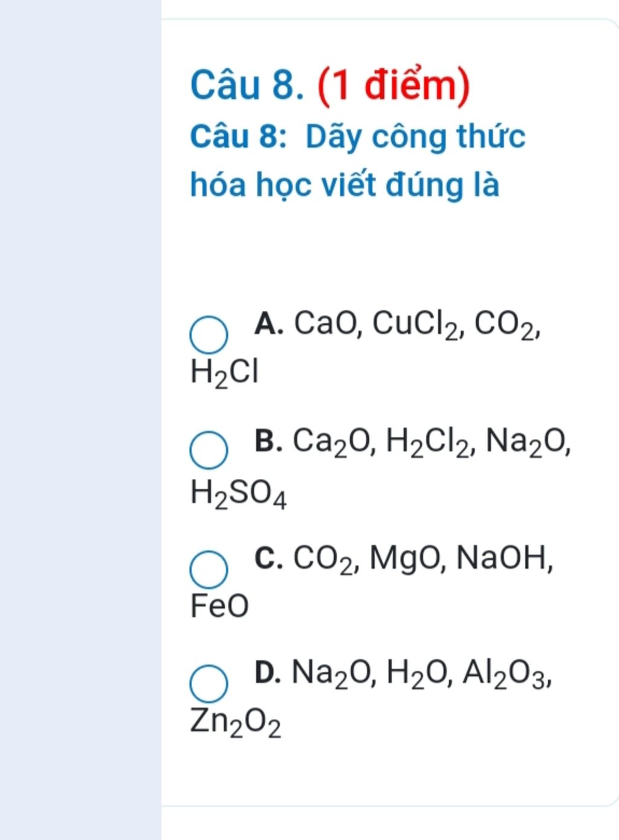Click the Zn2O2 formula in option D

point(236,722)
